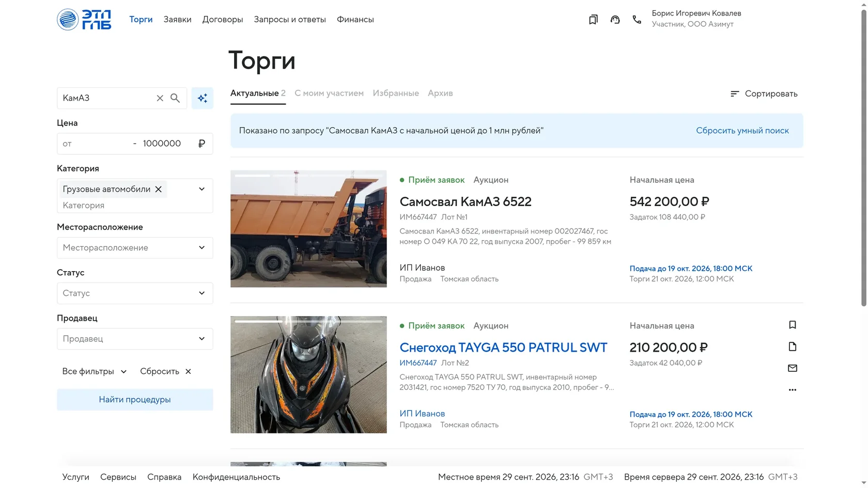Screen dimensions: 868x488
Task: Remove the Грузовые автомобили category chip
Action: coord(159,189)
